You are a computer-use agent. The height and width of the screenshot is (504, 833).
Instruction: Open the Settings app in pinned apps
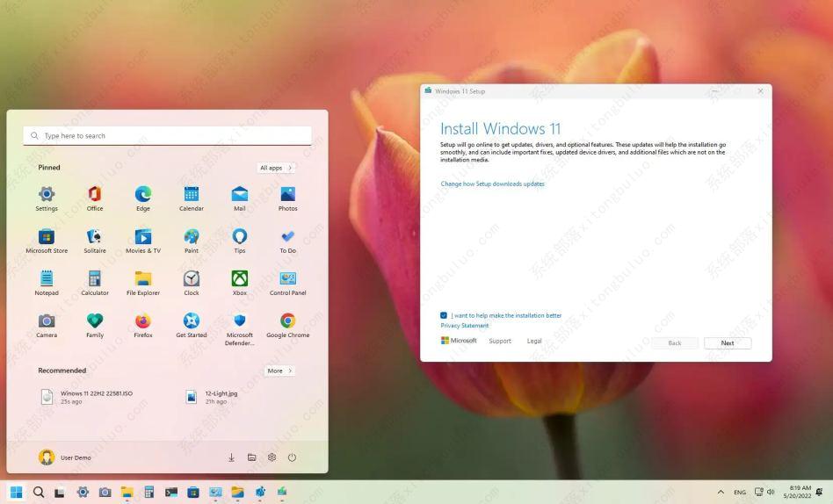point(47,195)
